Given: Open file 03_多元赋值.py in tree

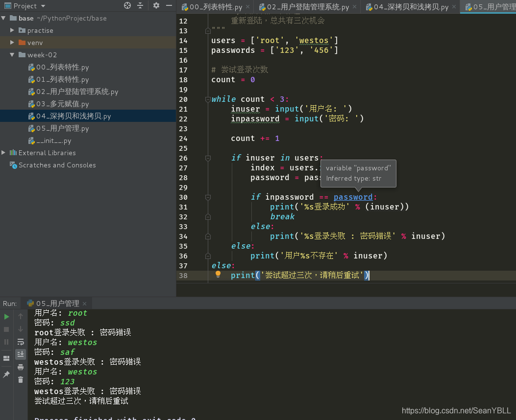Looking at the screenshot, I should click(x=59, y=104).
